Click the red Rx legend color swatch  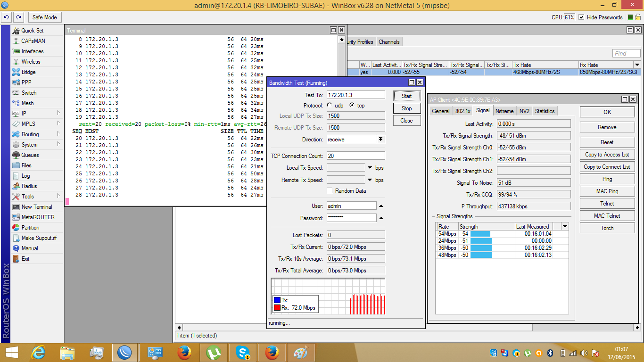pyautogui.click(x=277, y=308)
